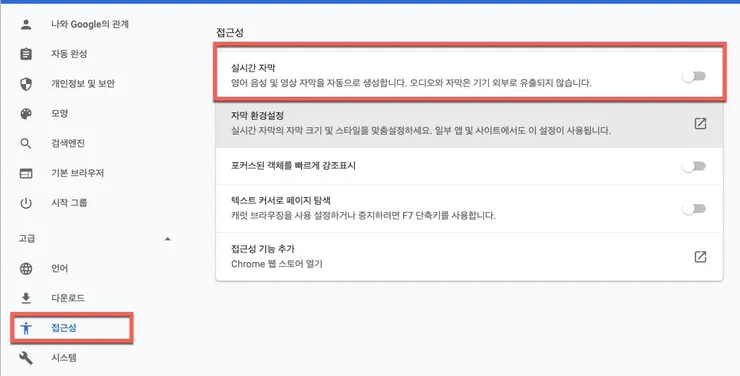Click the person icon beside 나와 Google의 관계
The height and width of the screenshot is (376, 740).
point(26,24)
